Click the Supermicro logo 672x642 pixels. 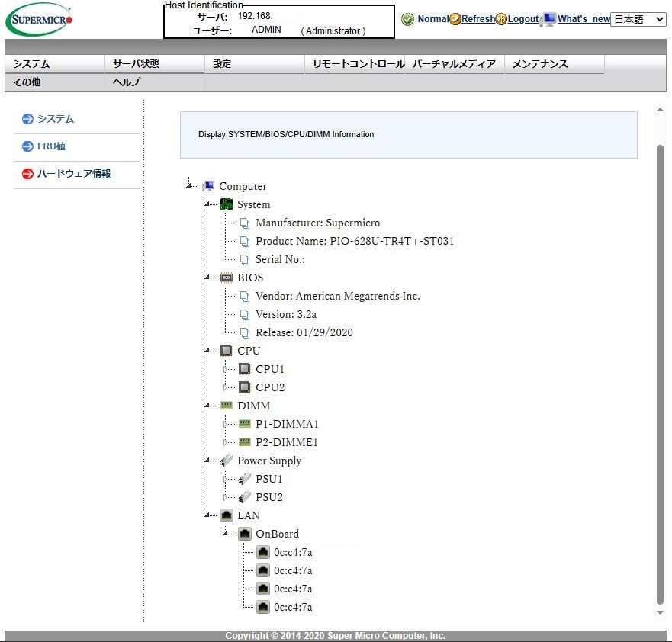tap(39, 20)
